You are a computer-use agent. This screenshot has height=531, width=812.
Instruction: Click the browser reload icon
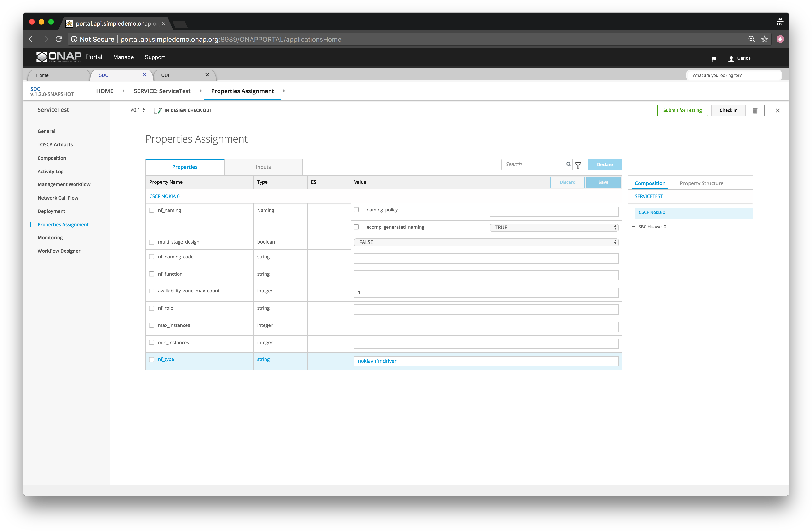(x=59, y=39)
